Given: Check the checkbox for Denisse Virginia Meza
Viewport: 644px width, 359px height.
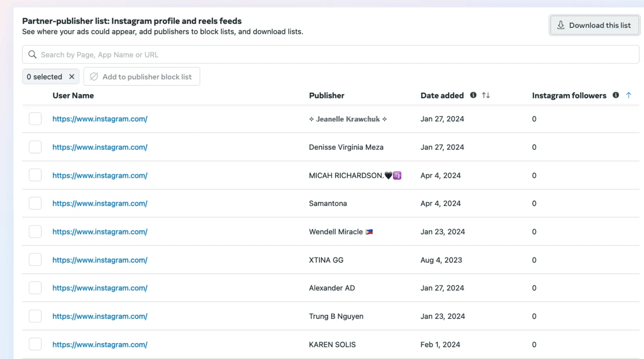Looking at the screenshot, I should 35,147.
